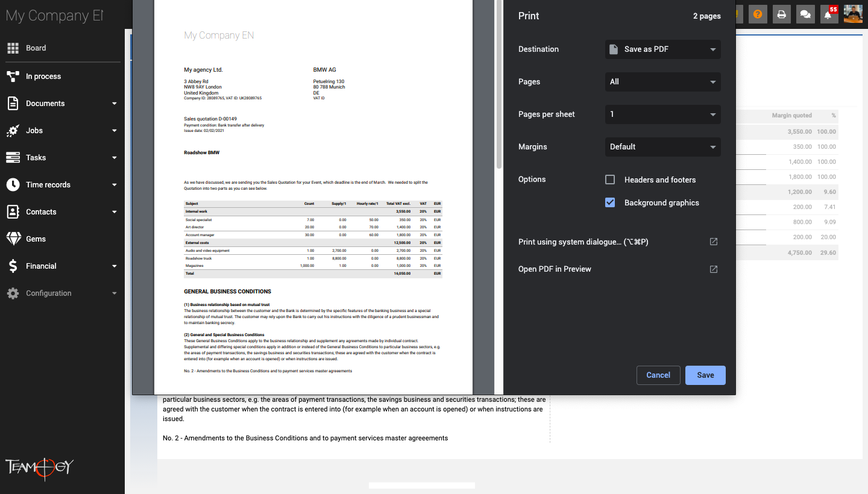Open the orange help question mark icon
This screenshot has height=494, width=868.
(758, 14)
